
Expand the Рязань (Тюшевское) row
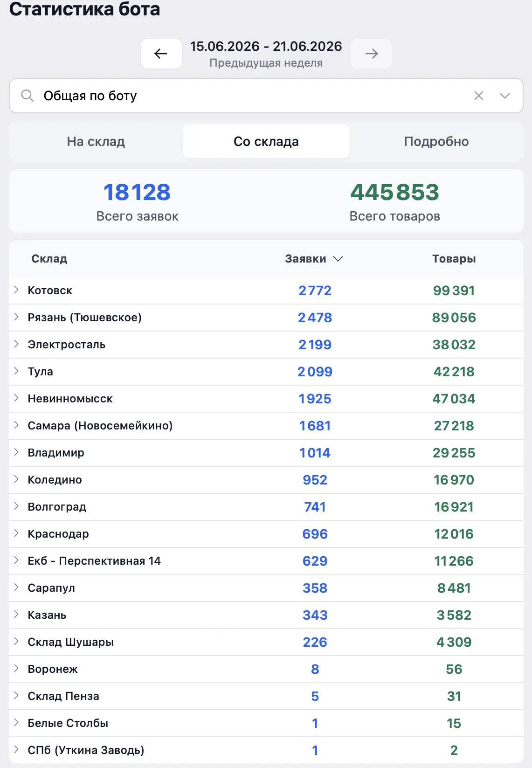coord(16,317)
